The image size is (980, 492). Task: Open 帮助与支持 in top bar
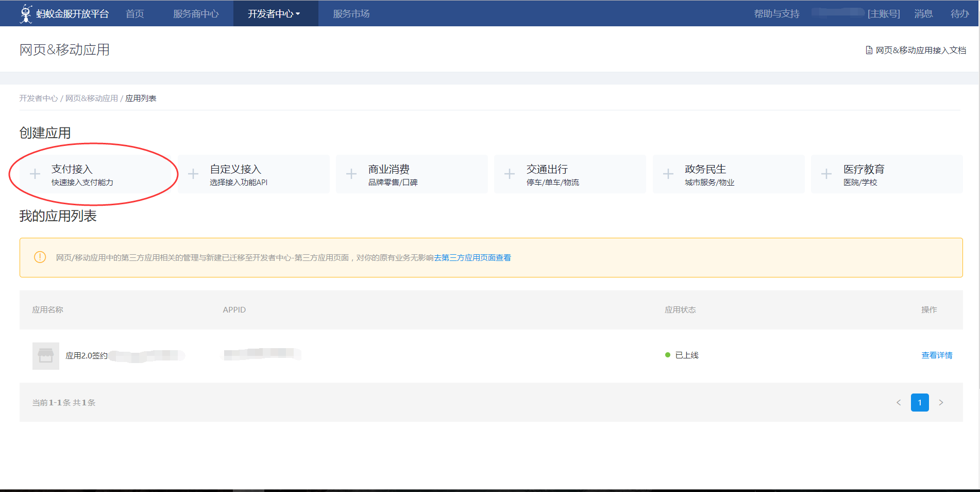[777, 14]
